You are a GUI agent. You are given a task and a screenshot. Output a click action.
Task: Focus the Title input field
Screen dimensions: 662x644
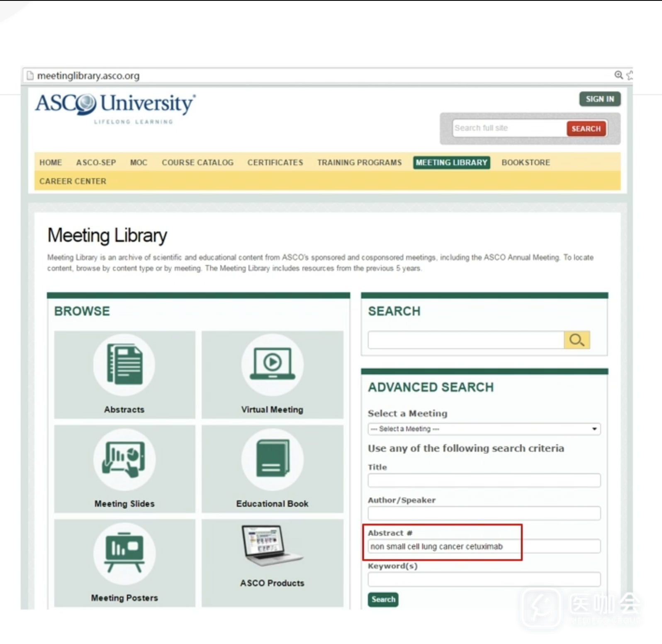[x=484, y=481]
